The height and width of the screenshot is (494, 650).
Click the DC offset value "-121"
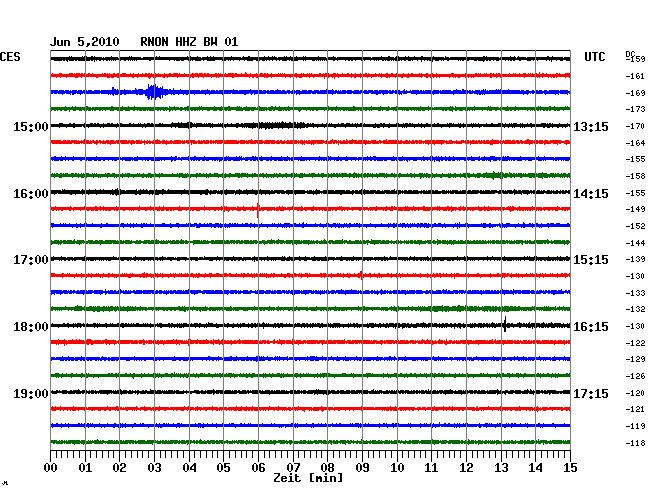(x=635, y=409)
